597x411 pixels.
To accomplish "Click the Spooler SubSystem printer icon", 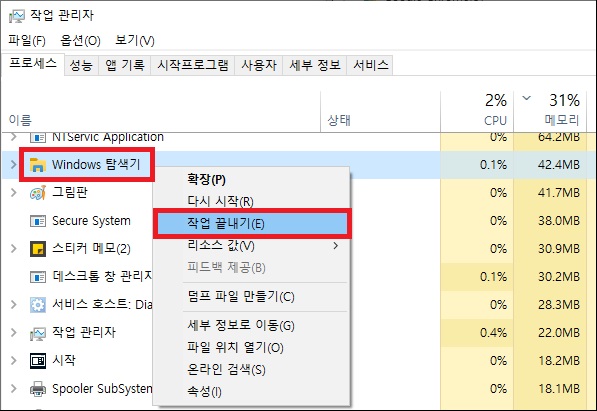I will click(38, 389).
